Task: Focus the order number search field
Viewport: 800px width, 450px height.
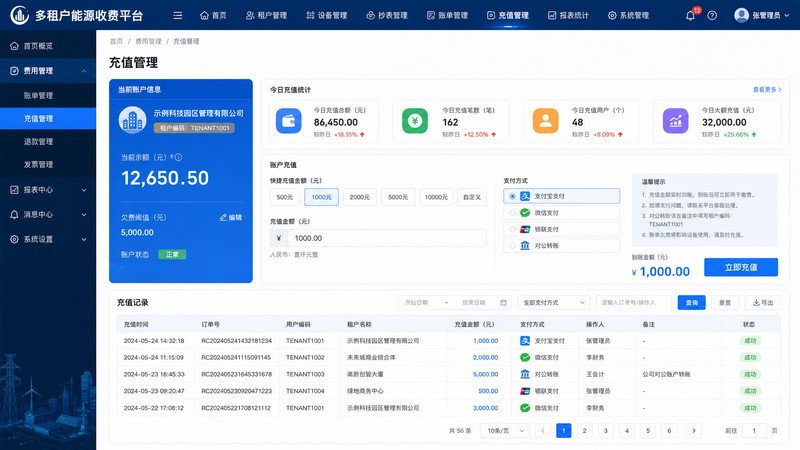Action: [x=634, y=303]
